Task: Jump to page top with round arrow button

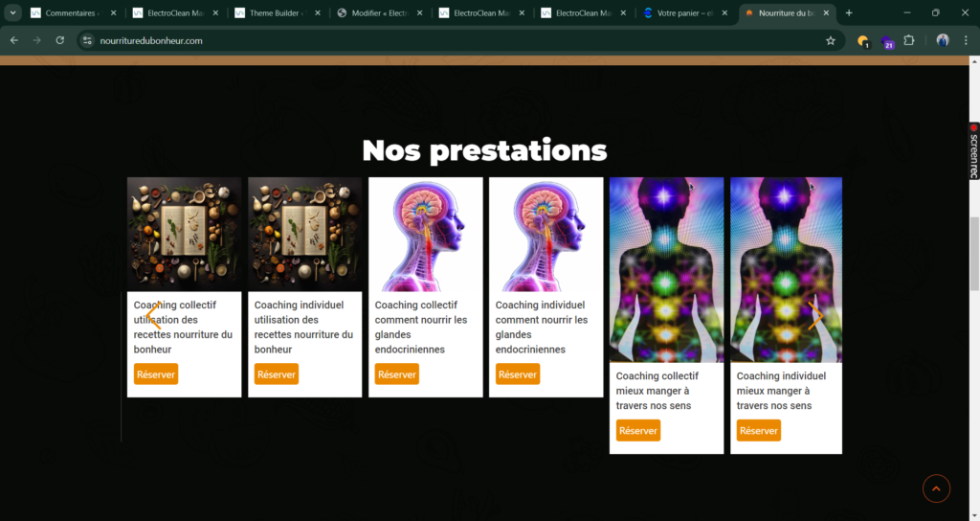Action: [x=936, y=488]
